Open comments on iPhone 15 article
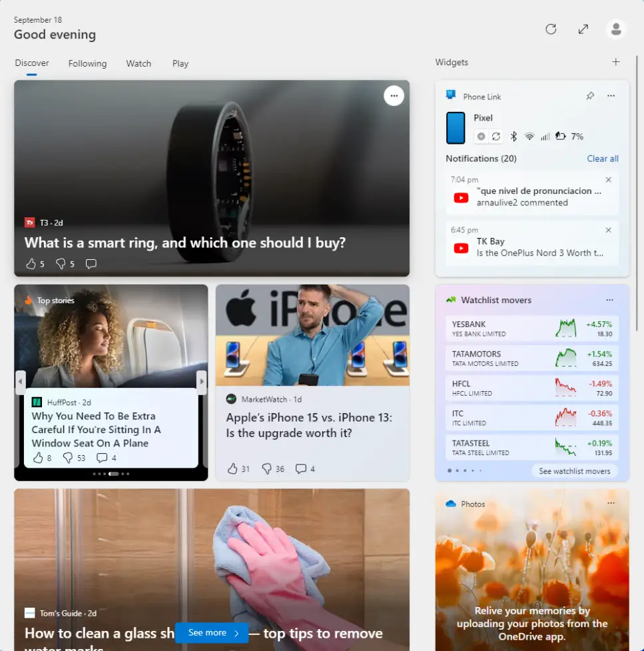The image size is (644, 651). [x=301, y=468]
